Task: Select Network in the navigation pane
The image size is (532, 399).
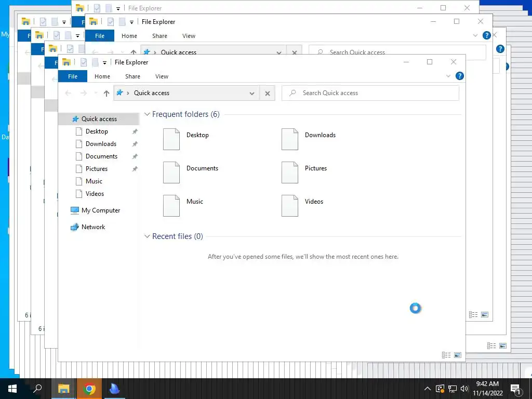Action: [88, 227]
